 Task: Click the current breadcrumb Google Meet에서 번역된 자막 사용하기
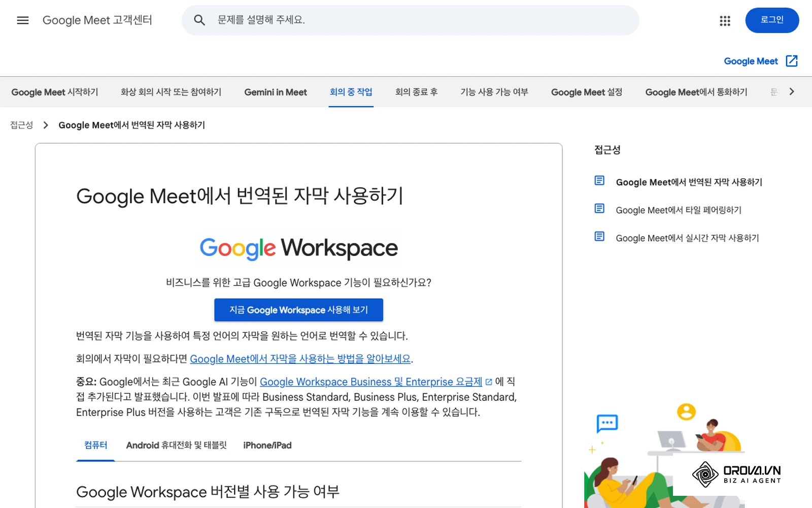(x=131, y=125)
